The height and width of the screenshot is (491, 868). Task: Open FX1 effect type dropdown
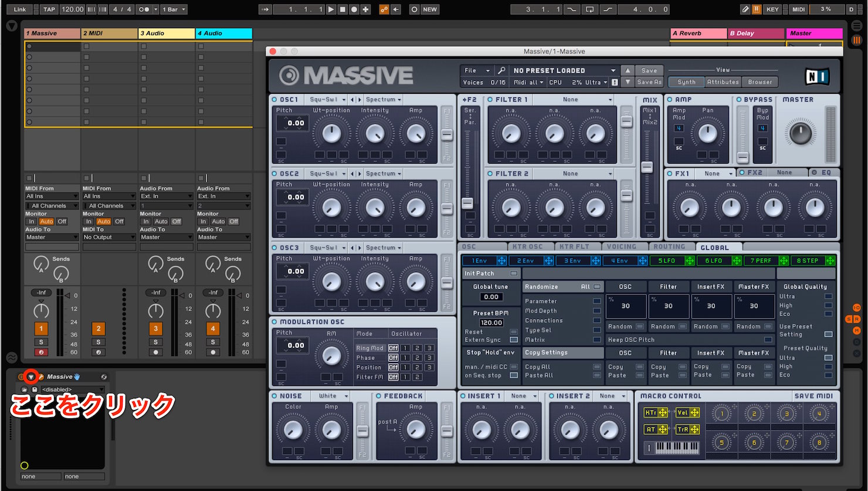pyautogui.click(x=714, y=174)
